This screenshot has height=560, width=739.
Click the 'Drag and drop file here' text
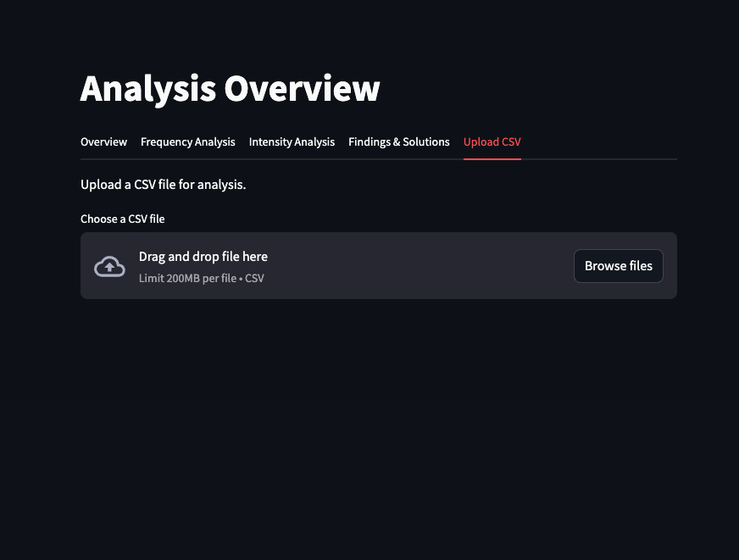pos(203,256)
